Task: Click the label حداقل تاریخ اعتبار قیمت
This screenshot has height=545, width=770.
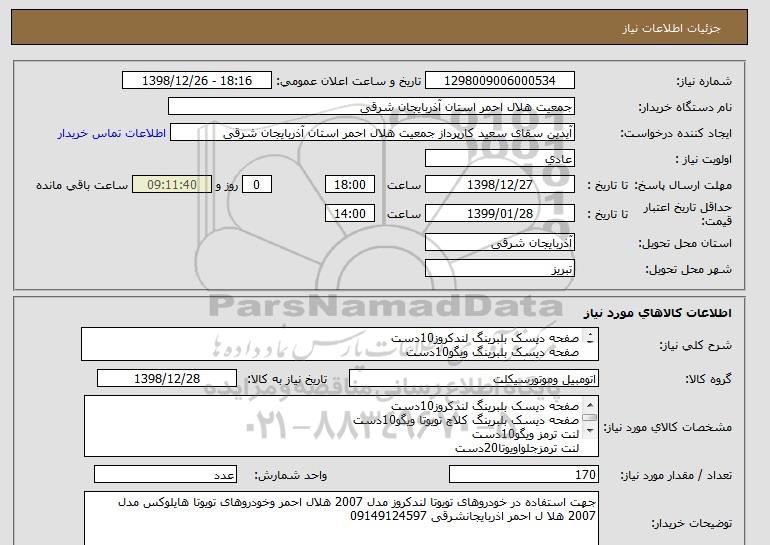Action: pyautogui.click(x=688, y=214)
